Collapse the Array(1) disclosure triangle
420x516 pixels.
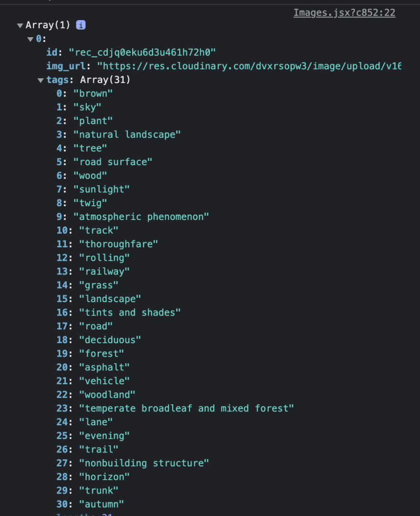click(20, 25)
